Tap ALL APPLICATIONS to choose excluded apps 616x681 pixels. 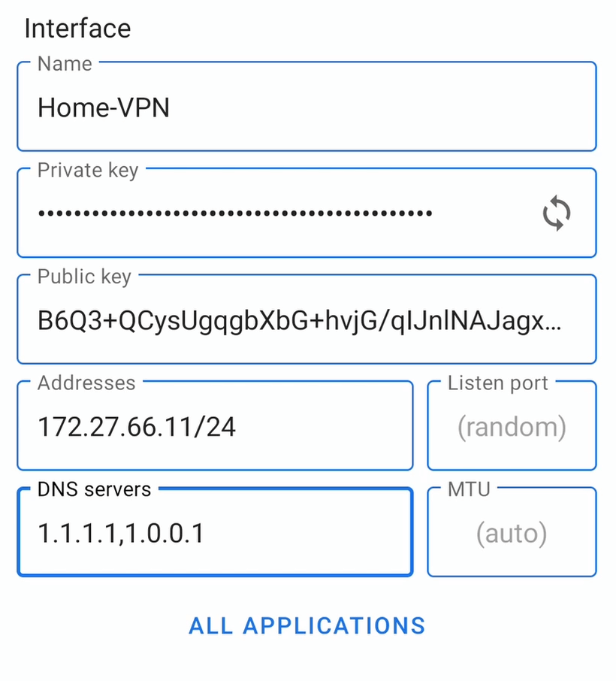[306, 625]
